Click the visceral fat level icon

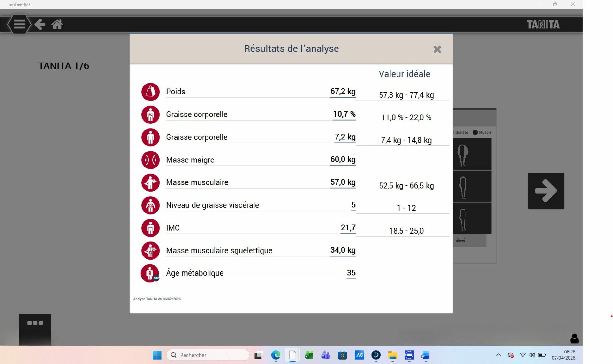(x=150, y=205)
